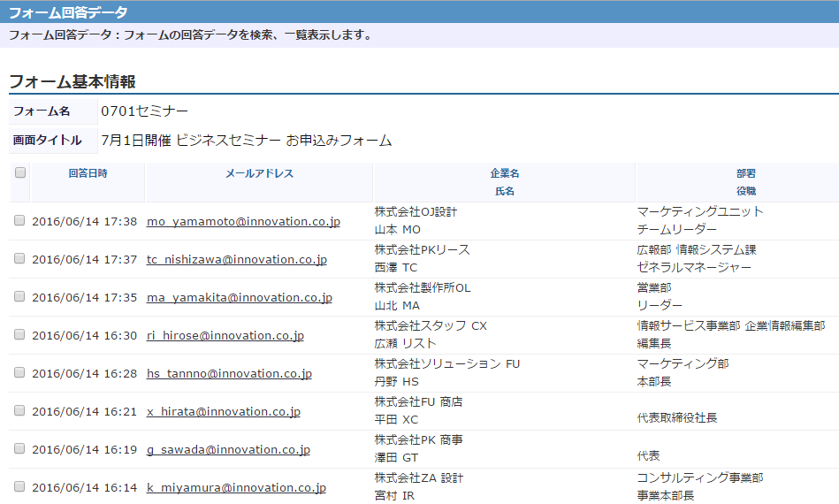The height and width of the screenshot is (504, 839).
Task: Open ma_yamakita@innovation.co.jp email link
Action: (240, 297)
